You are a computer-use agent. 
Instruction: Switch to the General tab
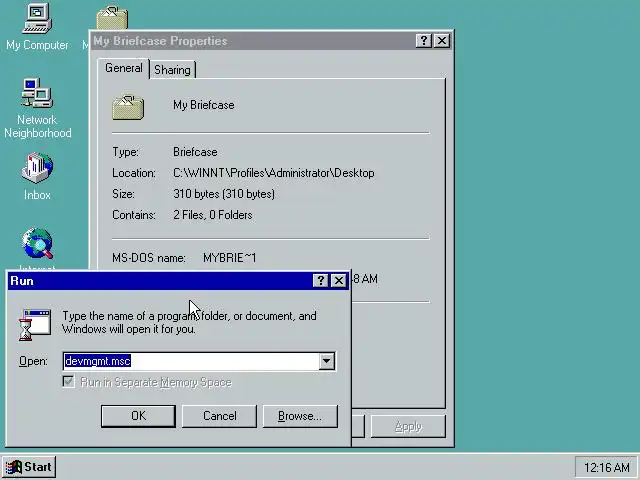pos(124,68)
